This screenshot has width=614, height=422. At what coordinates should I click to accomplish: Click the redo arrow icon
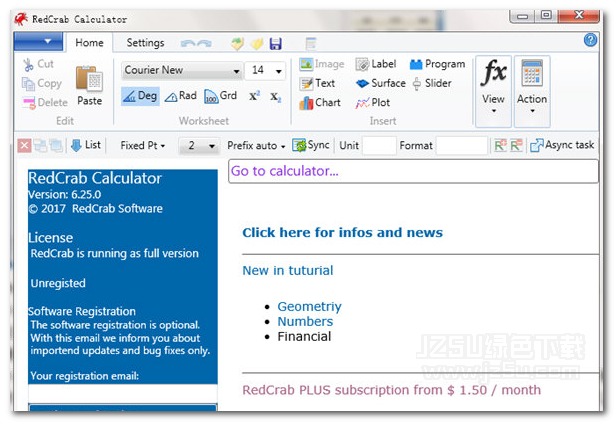(x=204, y=43)
